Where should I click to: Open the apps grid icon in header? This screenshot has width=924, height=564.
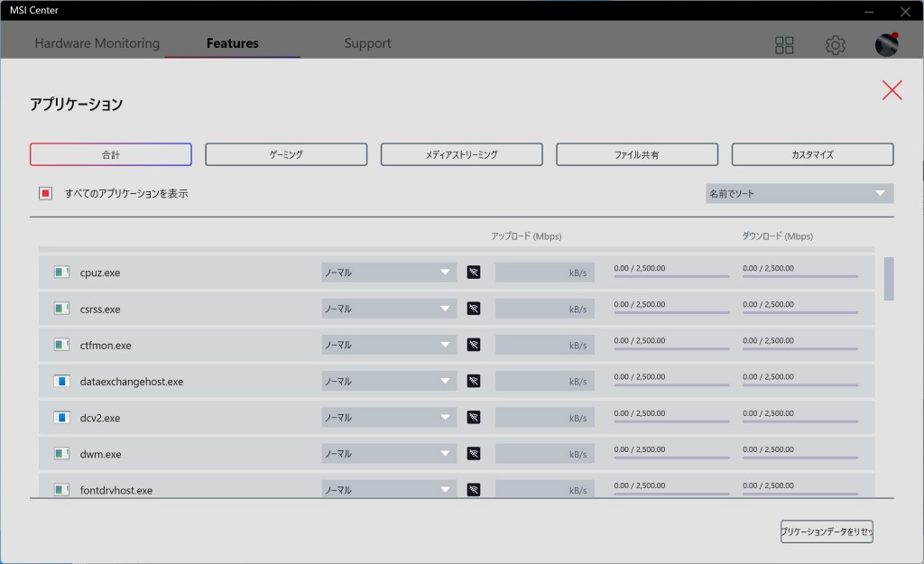784,45
